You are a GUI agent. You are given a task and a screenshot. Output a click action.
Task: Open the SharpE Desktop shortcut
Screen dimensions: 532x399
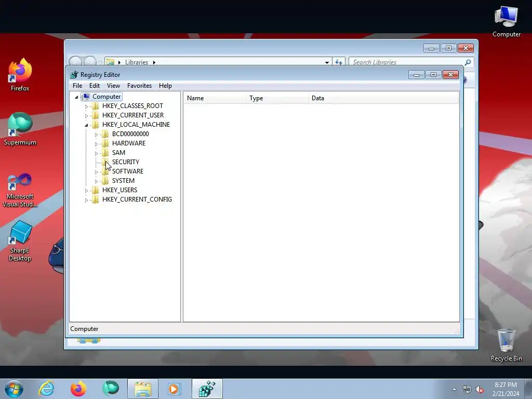20,241
